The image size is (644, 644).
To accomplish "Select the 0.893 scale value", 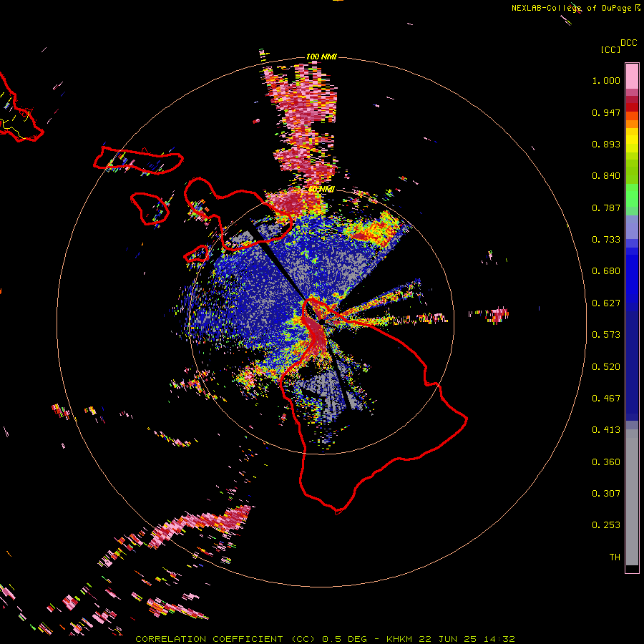I will pyautogui.click(x=606, y=144).
